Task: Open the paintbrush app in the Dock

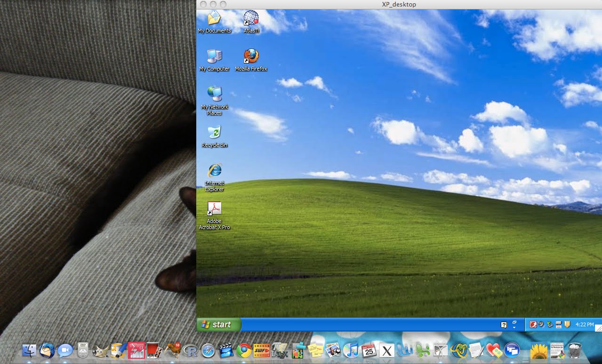Action: click(x=119, y=350)
